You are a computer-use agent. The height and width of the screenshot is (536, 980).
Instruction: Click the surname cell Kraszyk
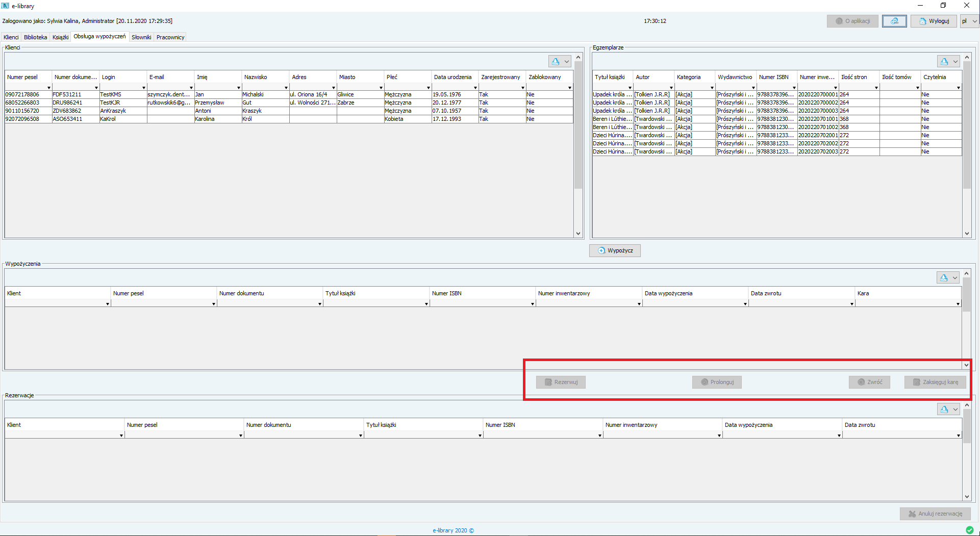[265, 111]
